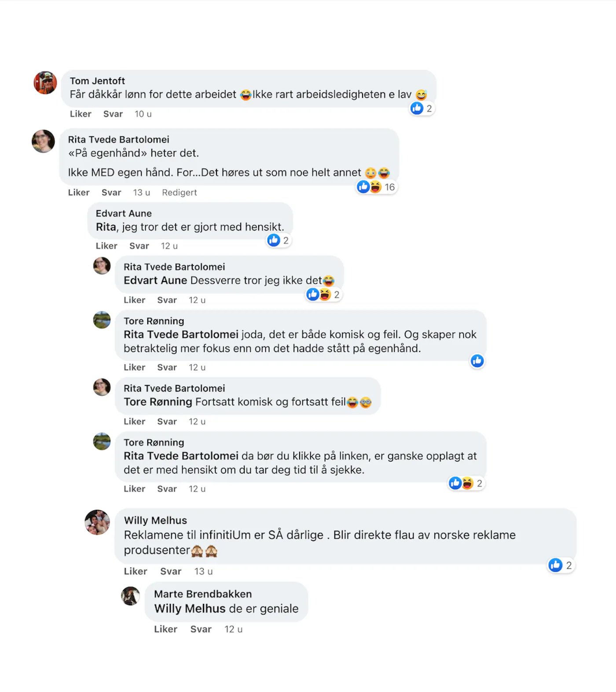Image resolution: width=616 pixels, height=692 pixels.
Task: Open the reactions on Tom Jentoft's comment
Action: point(422,108)
